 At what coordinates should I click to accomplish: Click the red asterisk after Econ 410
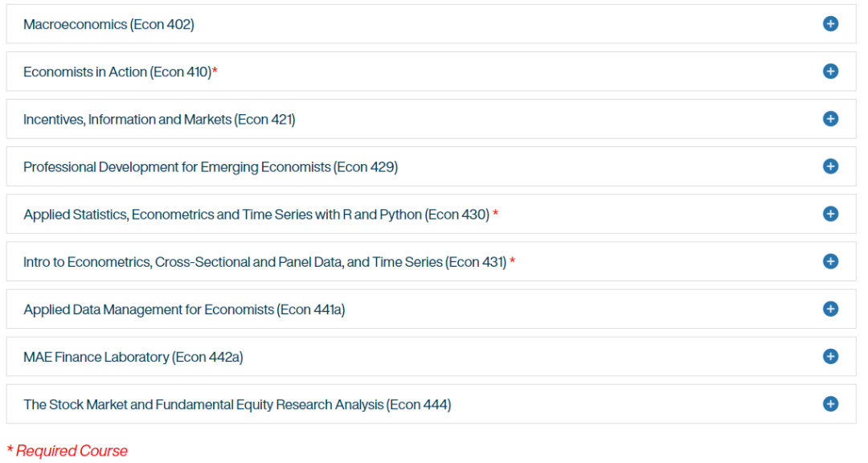pos(215,71)
